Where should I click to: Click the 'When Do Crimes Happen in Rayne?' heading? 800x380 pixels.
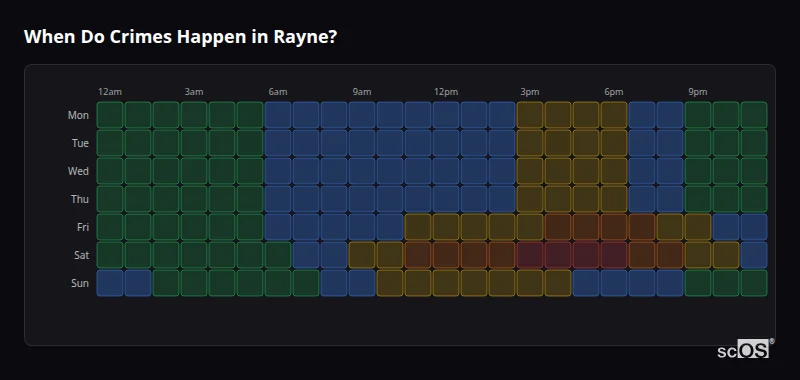point(181,37)
